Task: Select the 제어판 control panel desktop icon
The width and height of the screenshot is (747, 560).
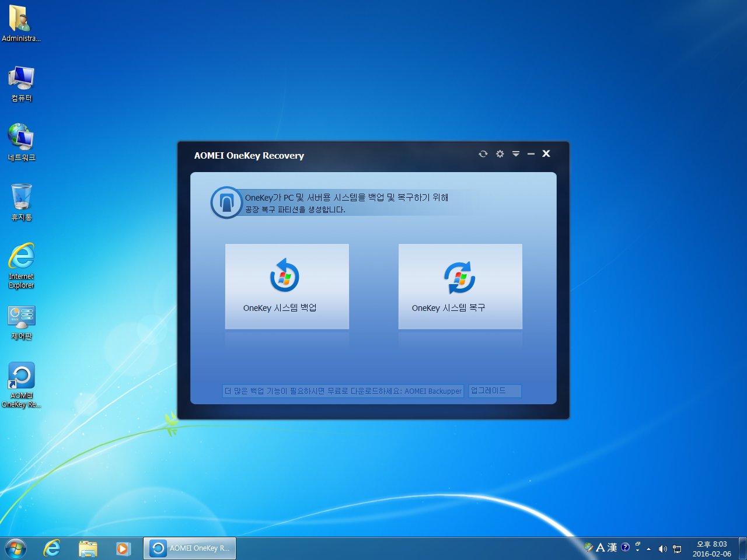Action: 22,323
